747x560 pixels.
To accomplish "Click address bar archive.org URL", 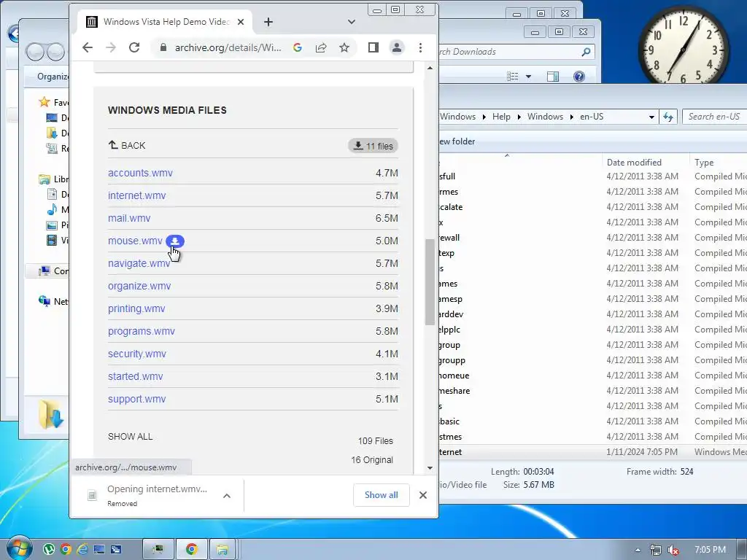I will [228, 47].
